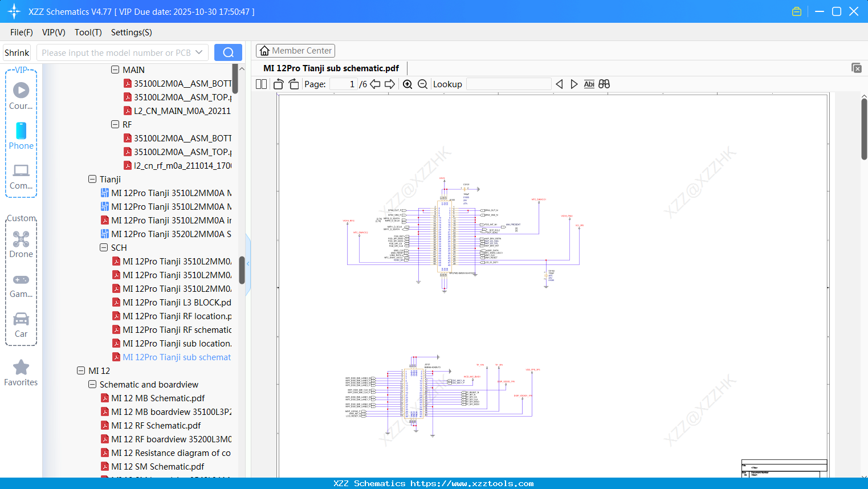
Task: Open the model number dropdown arrow
Action: click(x=198, y=52)
